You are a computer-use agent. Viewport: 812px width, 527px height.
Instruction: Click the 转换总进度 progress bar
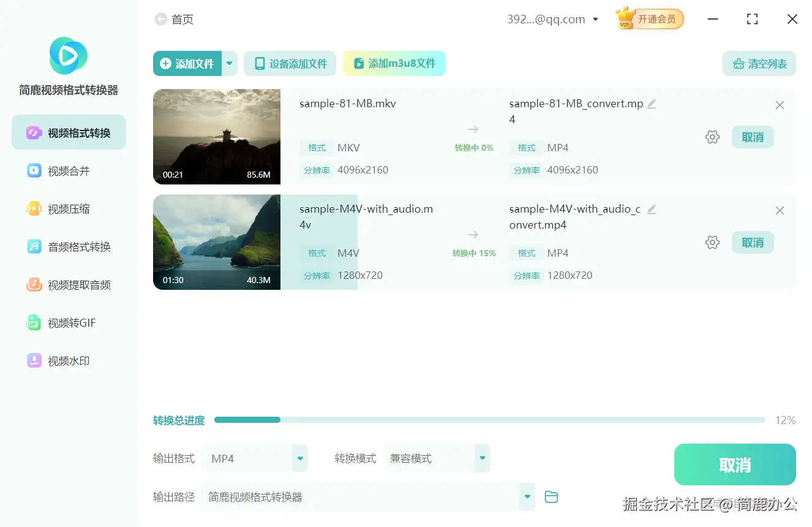[x=490, y=420]
